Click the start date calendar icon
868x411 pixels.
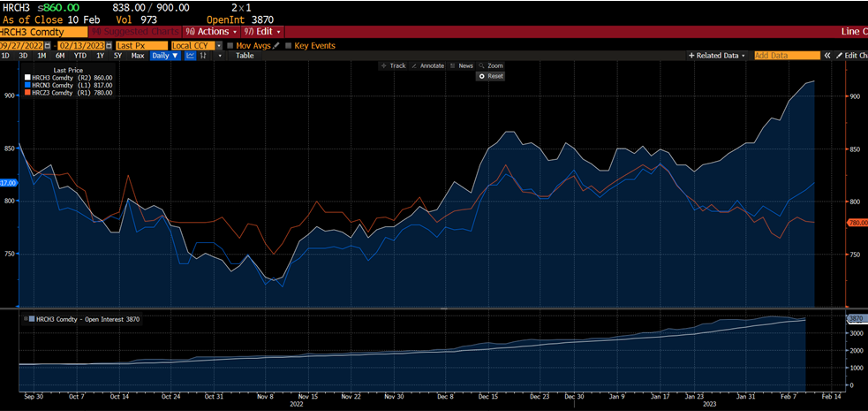[x=49, y=45]
